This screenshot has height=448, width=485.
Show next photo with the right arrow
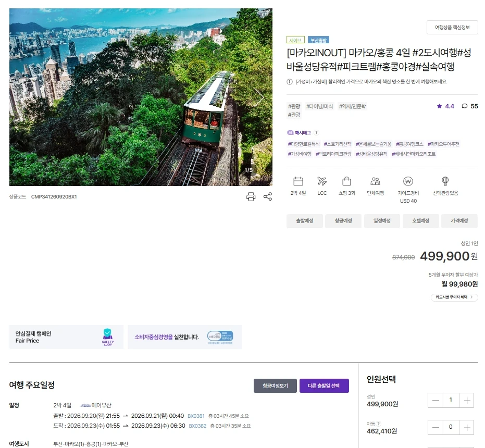point(259,97)
